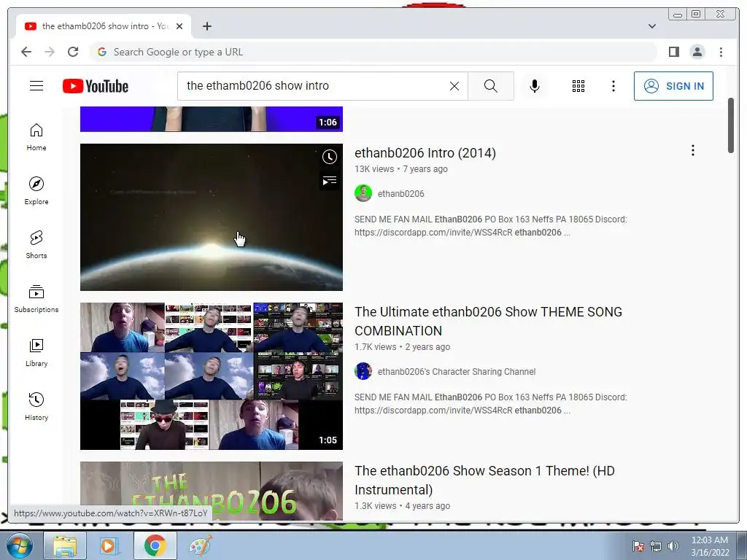Click title The Ultimate ethanb0206 Show THEME SONG COMBINATION
This screenshot has height=560, width=747.
488,322
